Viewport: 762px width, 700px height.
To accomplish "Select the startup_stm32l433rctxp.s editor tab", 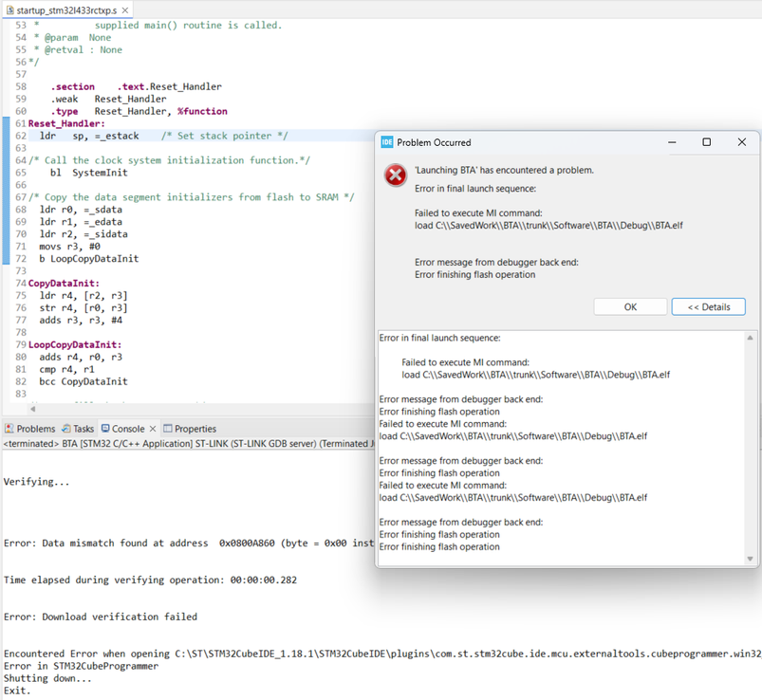I will tap(65, 10).
